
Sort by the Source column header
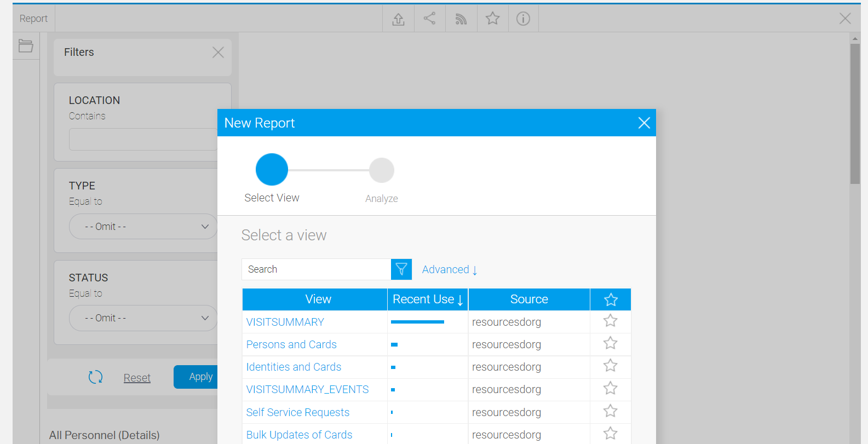tap(529, 299)
